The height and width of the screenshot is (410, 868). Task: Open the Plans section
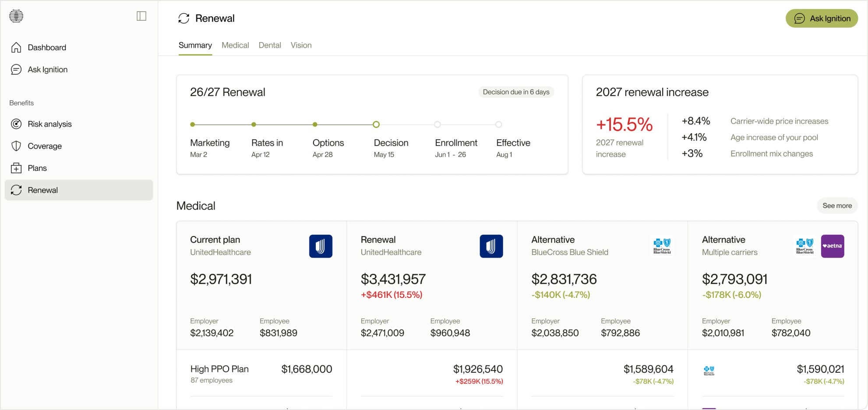click(x=79, y=168)
